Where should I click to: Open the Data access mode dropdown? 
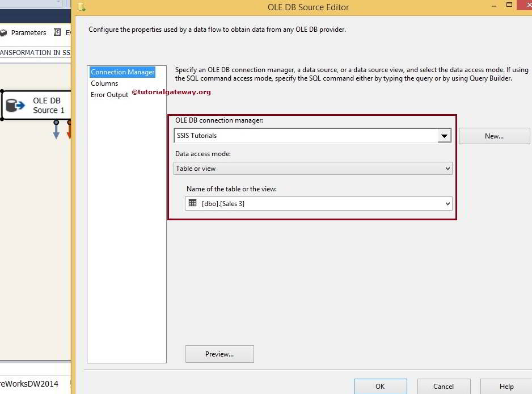[x=447, y=168]
